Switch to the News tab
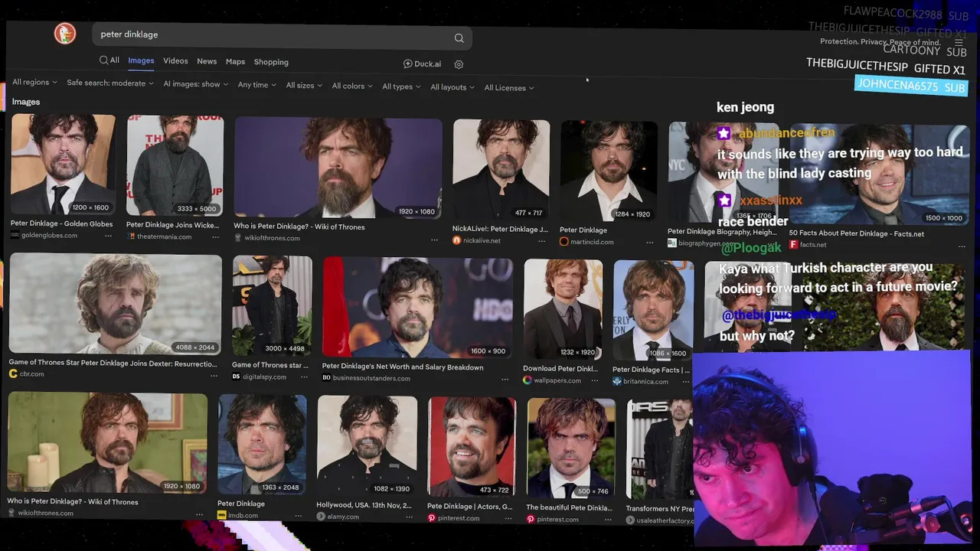The image size is (980, 551). (x=207, y=61)
